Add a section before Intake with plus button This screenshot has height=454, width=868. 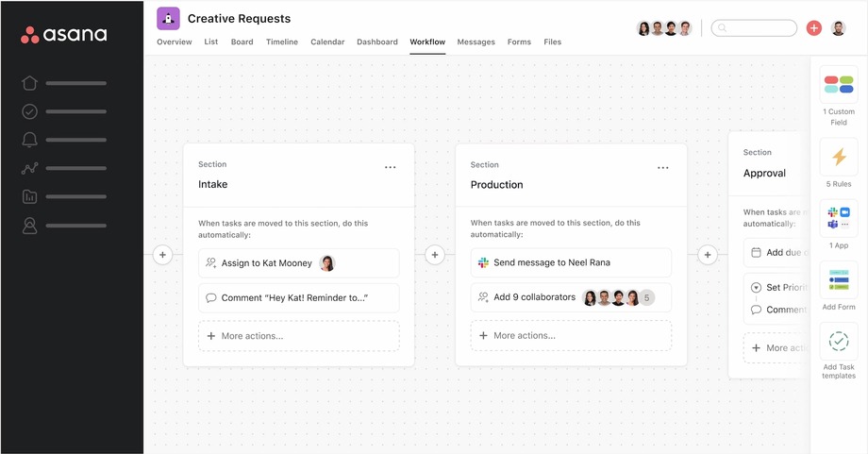coord(162,255)
